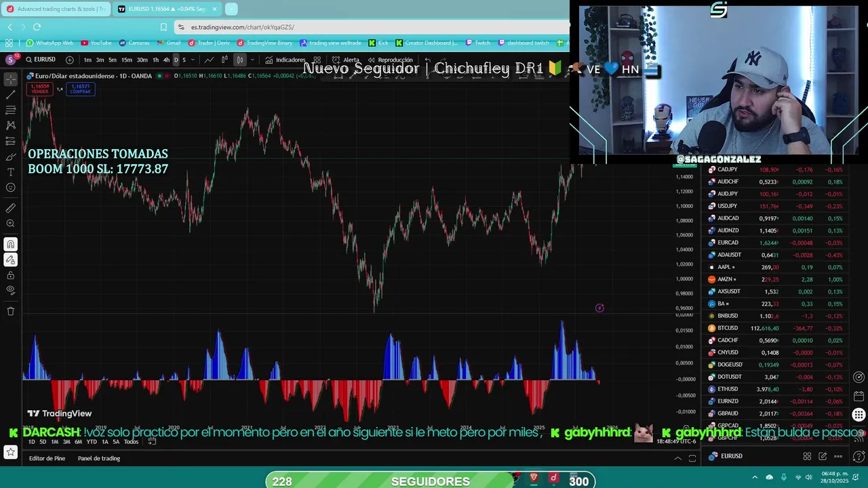
Task: Switch to the bars chart style icon
Action: coord(224,60)
